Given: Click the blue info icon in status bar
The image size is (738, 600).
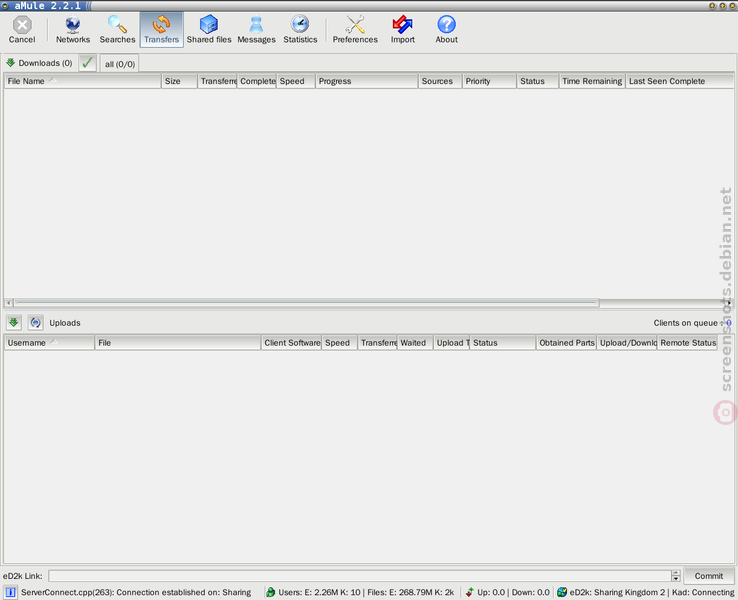Looking at the screenshot, I should pyautogui.click(x=10, y=592).
